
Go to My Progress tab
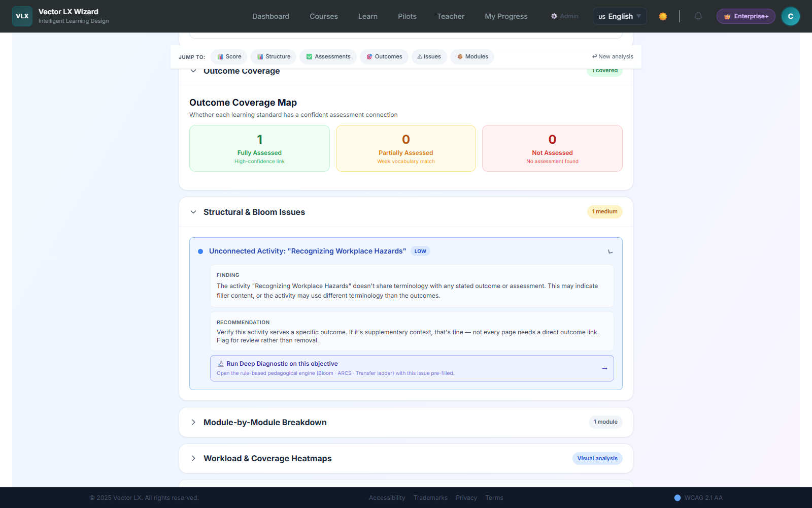click(506, 16)
